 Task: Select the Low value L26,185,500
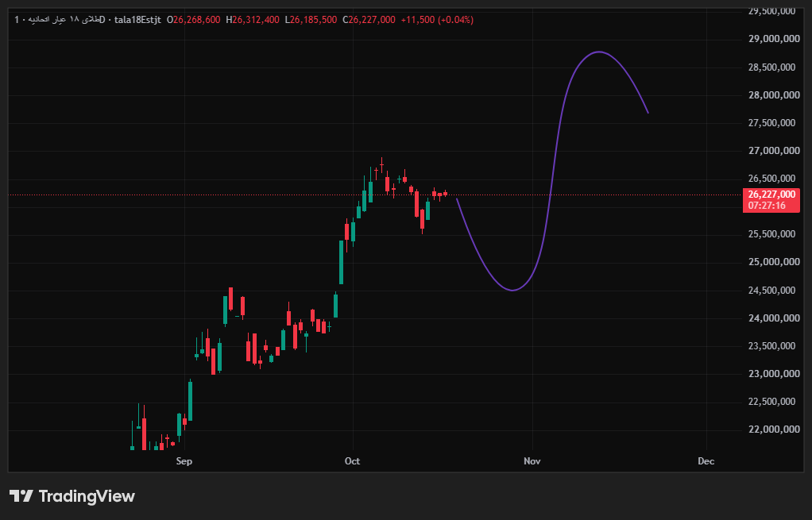311,20
